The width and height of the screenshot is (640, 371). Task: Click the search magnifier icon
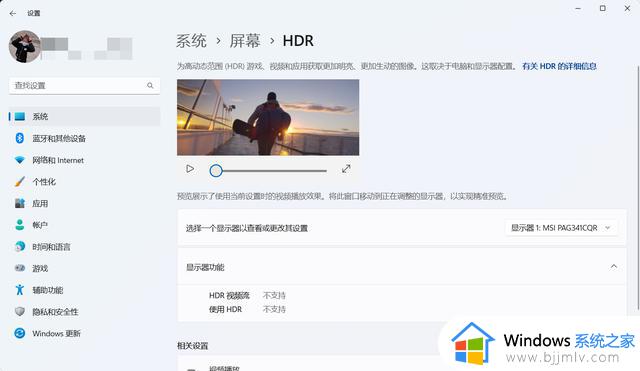pos(150,85)
